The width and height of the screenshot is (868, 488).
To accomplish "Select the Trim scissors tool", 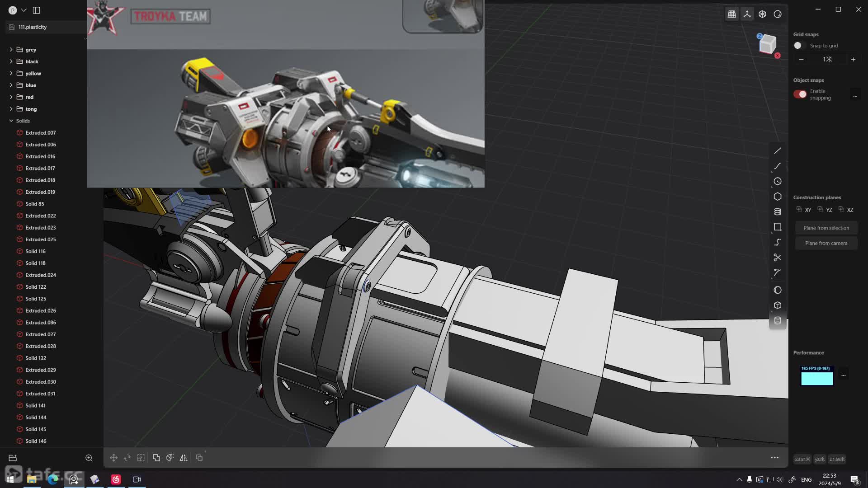I will coord(777,258).
